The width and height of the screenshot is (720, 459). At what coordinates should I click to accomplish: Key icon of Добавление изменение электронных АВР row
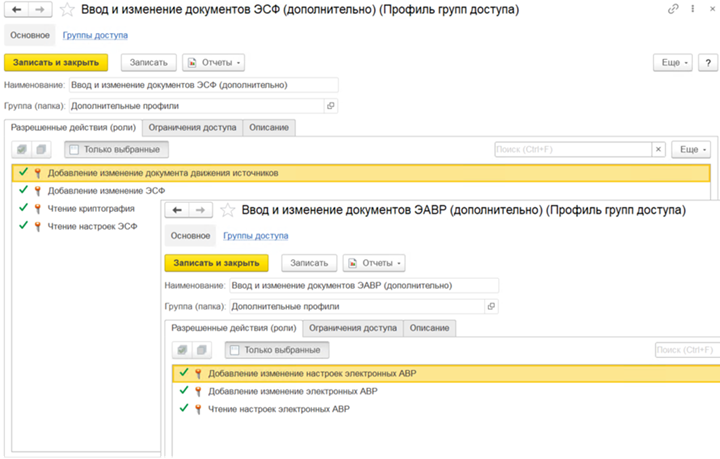click(198, 392)
